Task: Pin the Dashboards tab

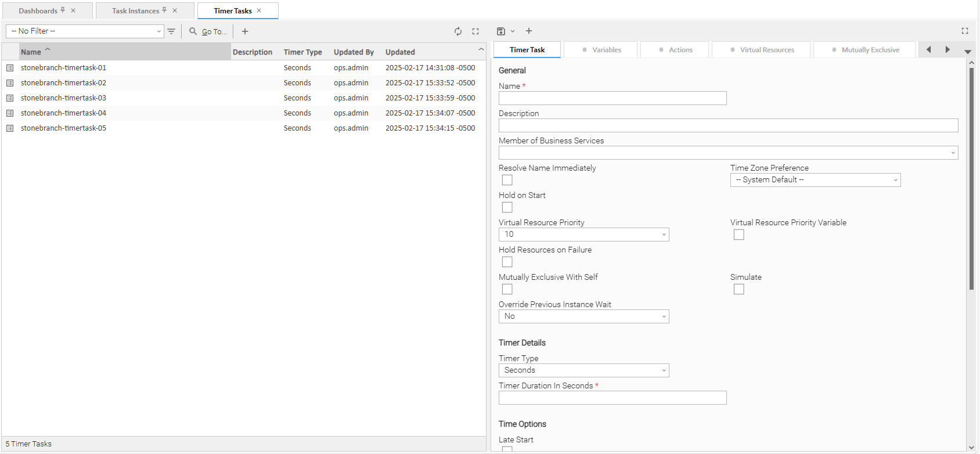Action: (x=63, y=10)
